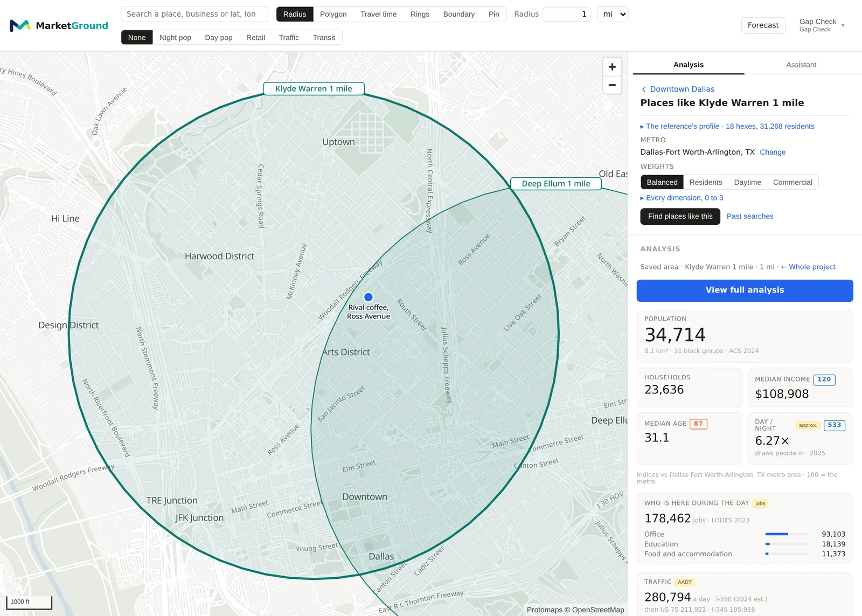The image size is (862, 616).
Task: Choose Commercial weights
Action: pos(793,182)
